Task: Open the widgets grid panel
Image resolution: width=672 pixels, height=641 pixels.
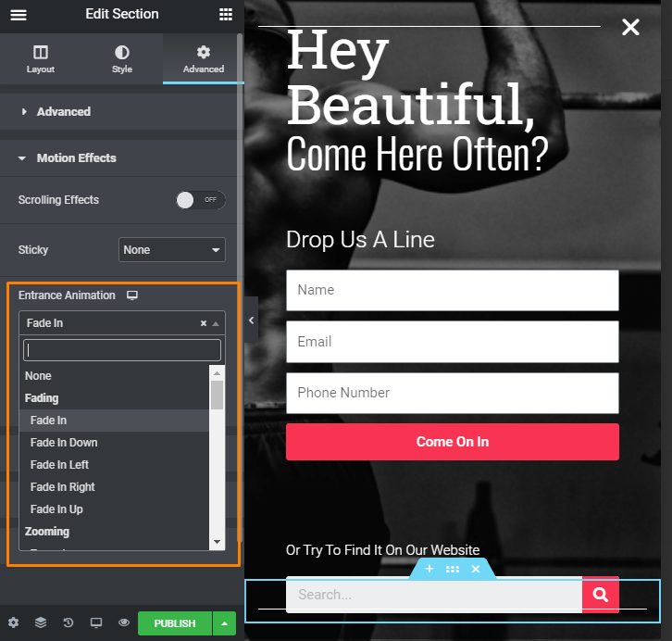Action: click(226, 14)
